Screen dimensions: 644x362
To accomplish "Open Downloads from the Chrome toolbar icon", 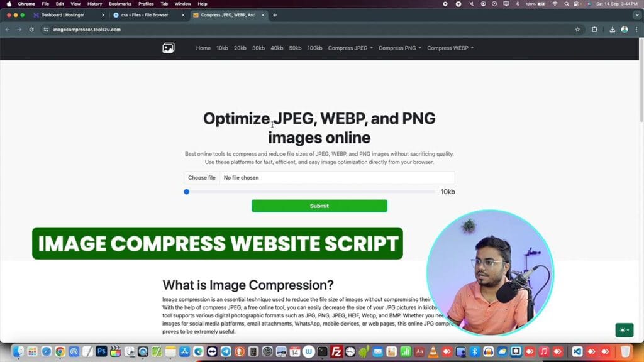I will (x=611, y=29).
